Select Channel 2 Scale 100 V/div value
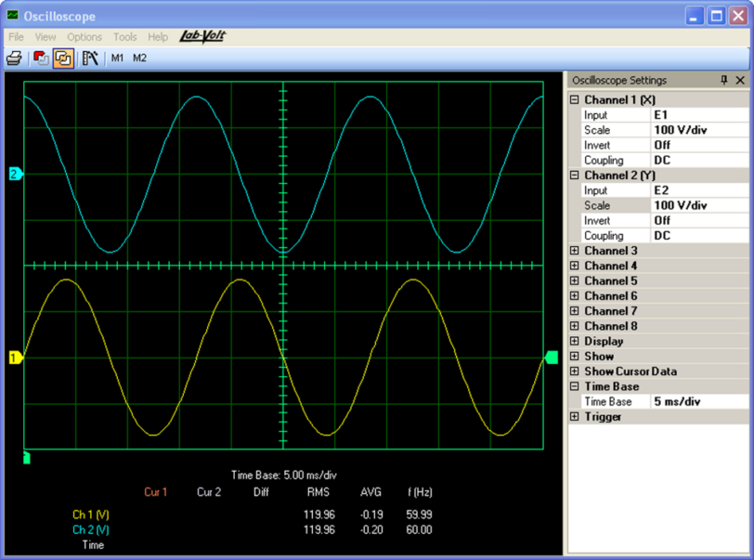754x560 pixels. (x=699, y=205)
